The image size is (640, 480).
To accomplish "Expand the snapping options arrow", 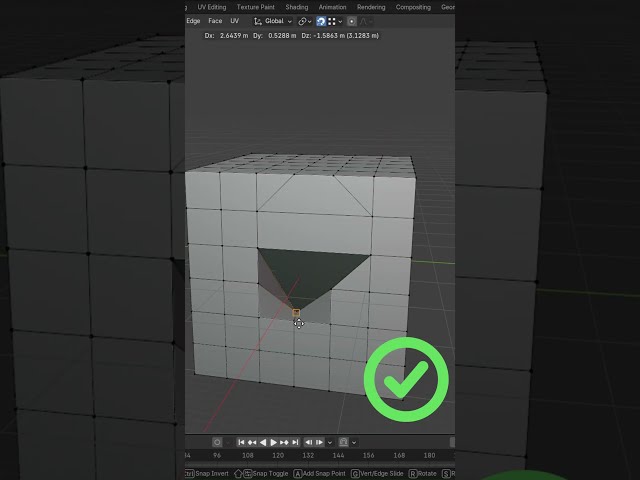I will click(x=340, y=22).
